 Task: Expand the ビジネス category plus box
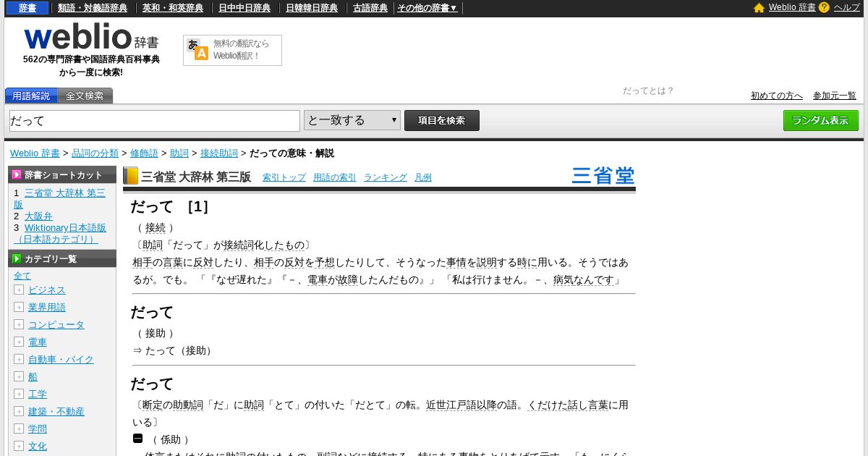point(19,290)
